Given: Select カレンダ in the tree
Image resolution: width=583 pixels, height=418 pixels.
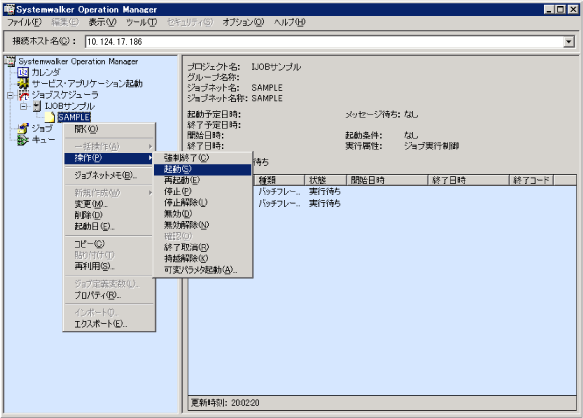Looking at the screenshot, I should coord(46,72).
